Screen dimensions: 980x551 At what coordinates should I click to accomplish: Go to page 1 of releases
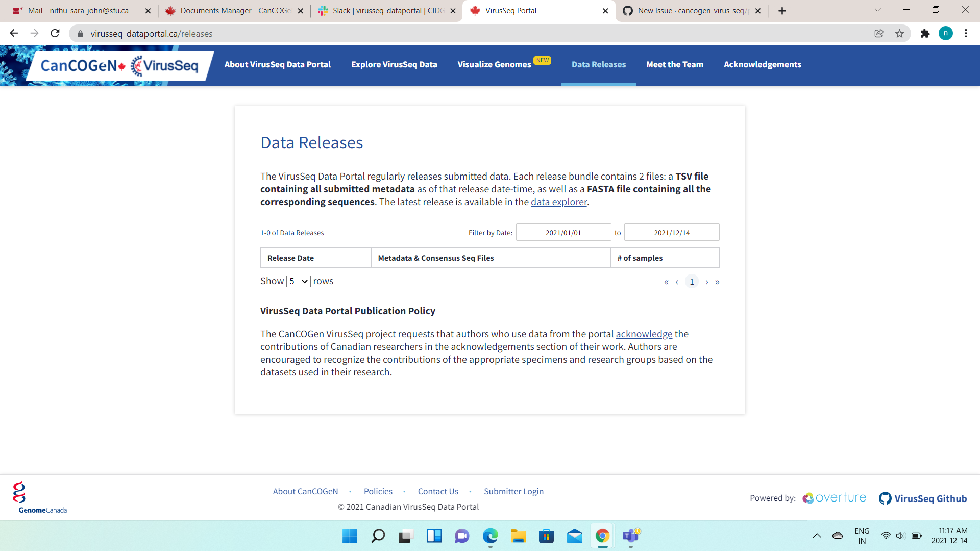[x=692, y=281]
